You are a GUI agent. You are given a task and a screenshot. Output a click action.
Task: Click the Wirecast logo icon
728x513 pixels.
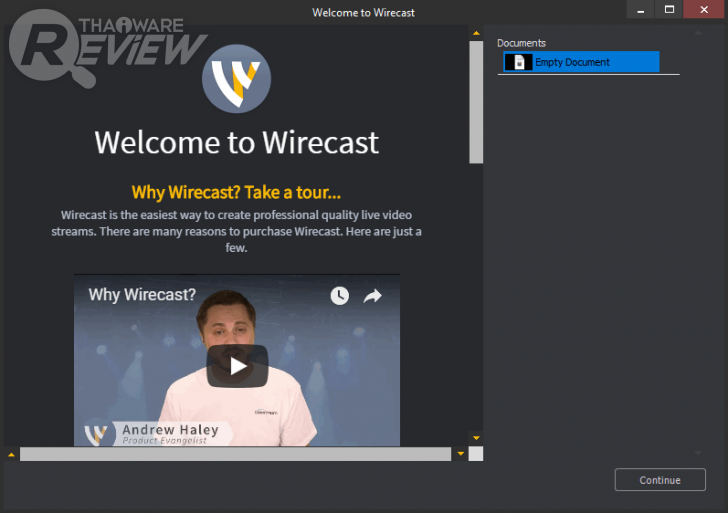(x=236, y=79)
